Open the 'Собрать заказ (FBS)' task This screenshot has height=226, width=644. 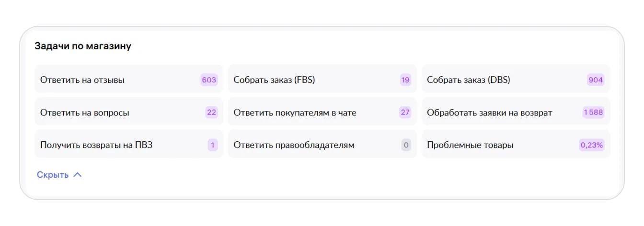[x=275, y=80]
